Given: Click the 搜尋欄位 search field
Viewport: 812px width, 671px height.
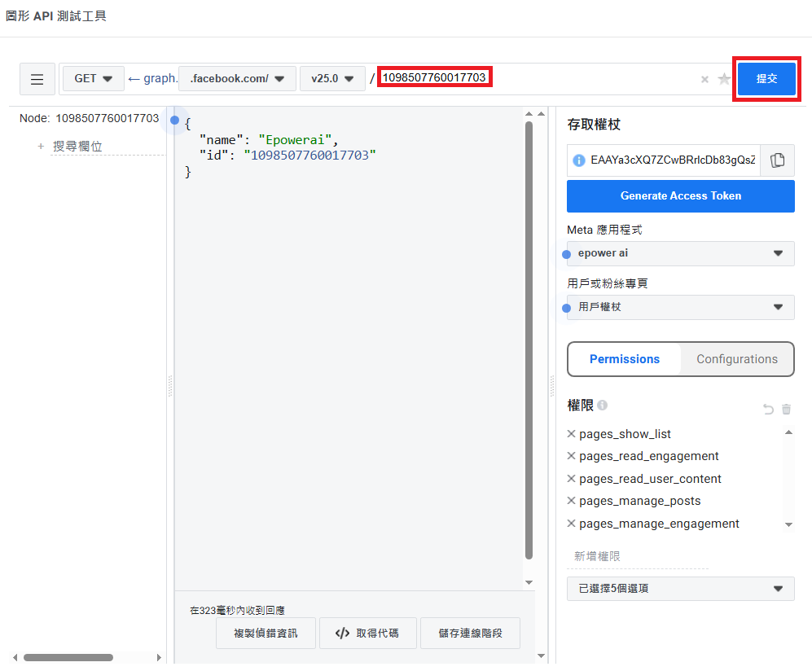Looking at the screenshot, I should click(x=108, y=147).
